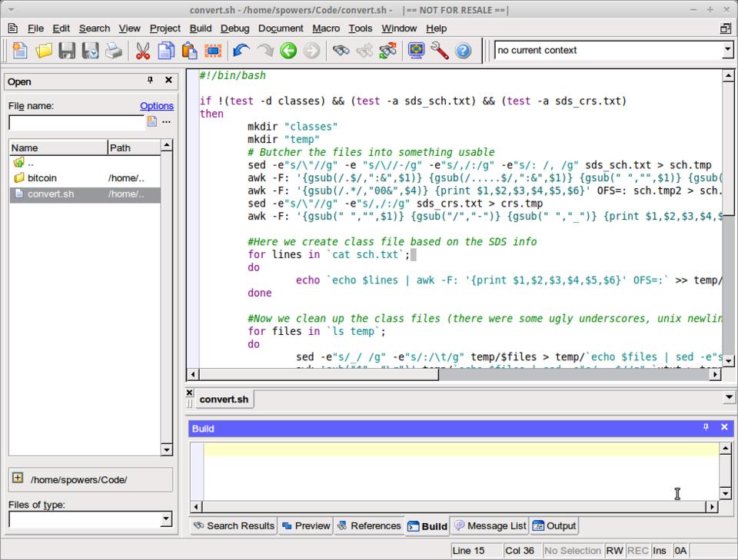Click the Options link
The image size is (738, 560).
click(157, 106)
